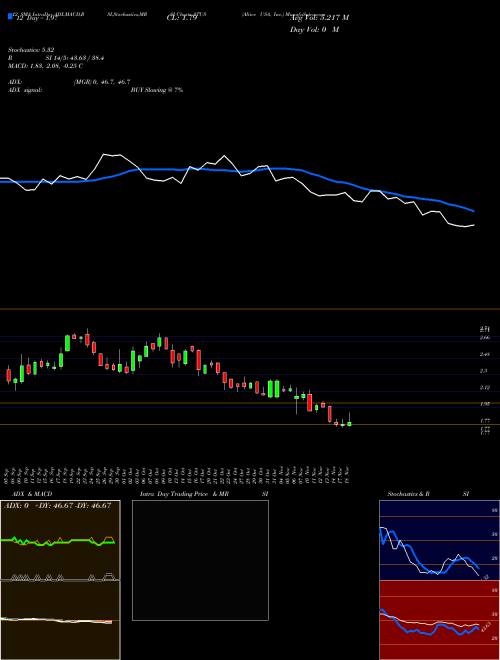The height and width of the screenshot is (660, 500).
Task: Click the 1.77 price axis label
Action: coord(485,420)
